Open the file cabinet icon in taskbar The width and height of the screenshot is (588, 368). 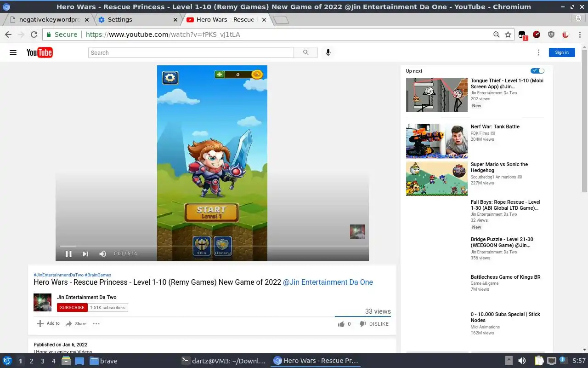(x=66, y=361)
